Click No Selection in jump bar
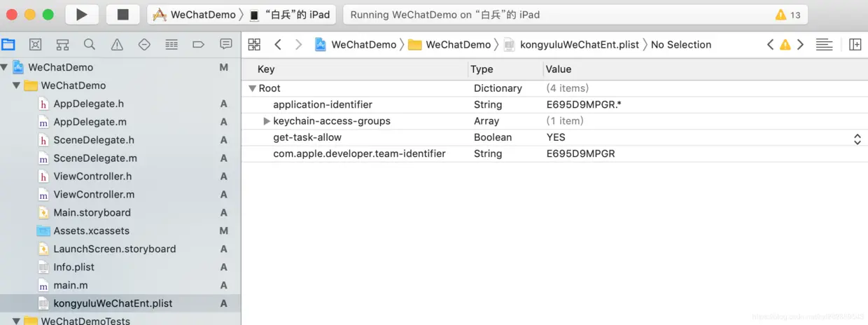The height and width of the screenshot is (325, 868). pos(681,44)
